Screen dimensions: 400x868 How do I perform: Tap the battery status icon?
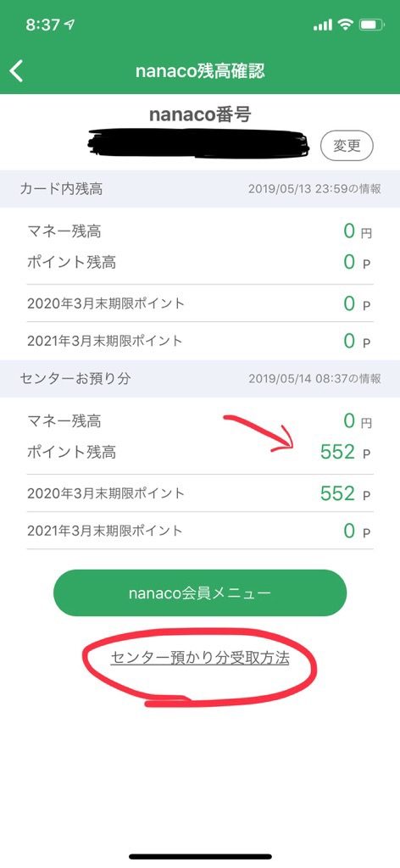click(x=370, y=25)
